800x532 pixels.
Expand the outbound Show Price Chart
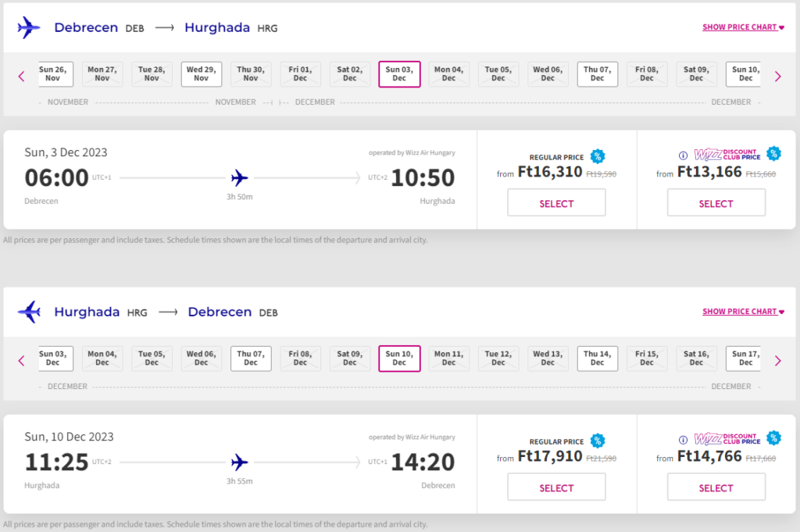tap(743, 27)
